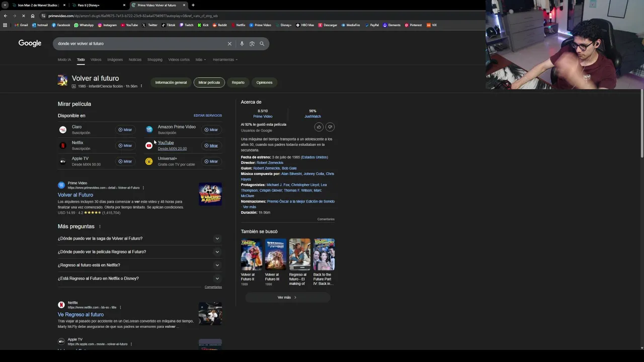Viewport: 644px width, 362px height.
Task: Open a new browser tab
Action: pyautogui.click(x=193, y=5)
